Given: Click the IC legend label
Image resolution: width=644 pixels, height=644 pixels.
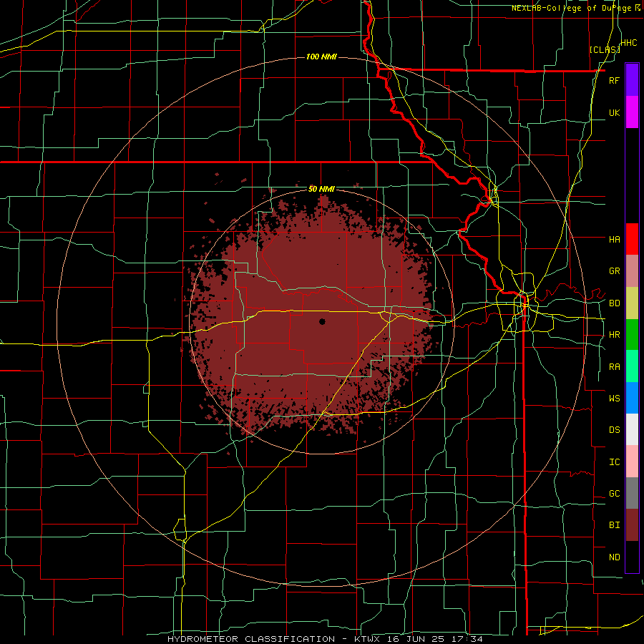Looking at the screenshot, I should (614, 462).
